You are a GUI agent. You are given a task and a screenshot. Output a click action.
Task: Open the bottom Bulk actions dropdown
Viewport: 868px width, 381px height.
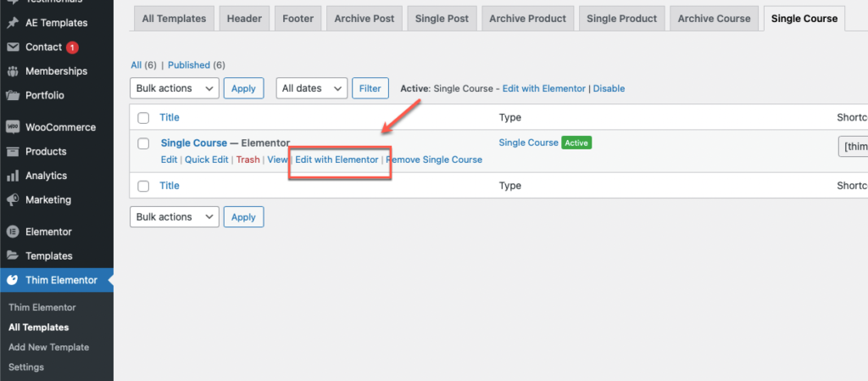tap(175, 217)
